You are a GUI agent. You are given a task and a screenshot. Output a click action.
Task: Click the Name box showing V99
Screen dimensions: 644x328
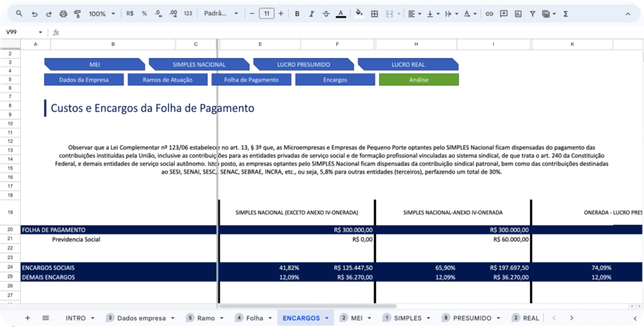click(25, 32)
